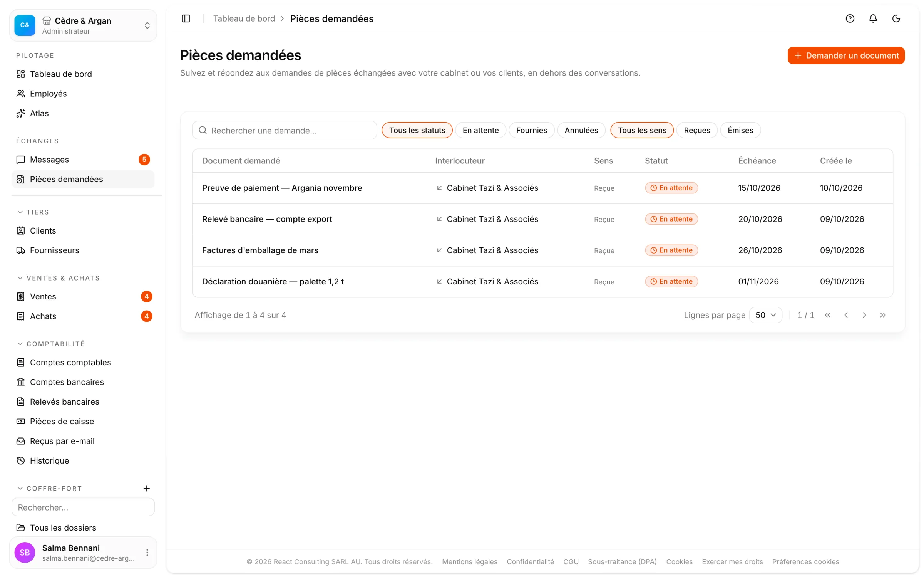Open Préférences cookies link
The height and width of the screenshot is (578, 924).
(805, 561)
